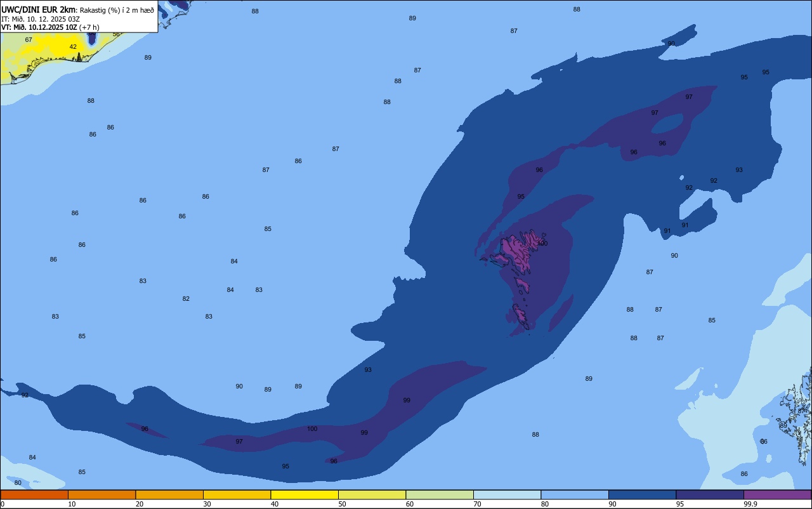
Task: Click the 'Rakastig (%) í 2 m hæð' label
Action: tap(117, 10)
